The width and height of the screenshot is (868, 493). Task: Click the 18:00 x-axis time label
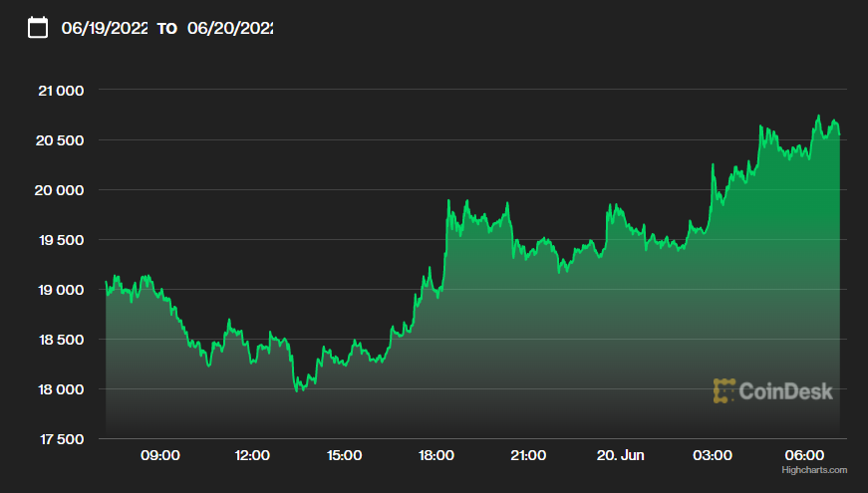point(436,455)
